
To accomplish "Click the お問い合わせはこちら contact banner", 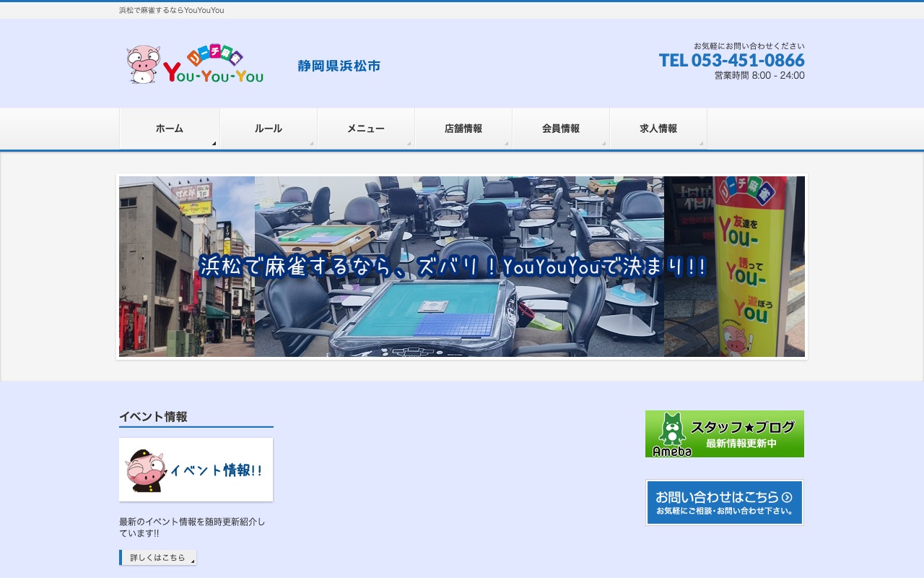I will [724, 503].
